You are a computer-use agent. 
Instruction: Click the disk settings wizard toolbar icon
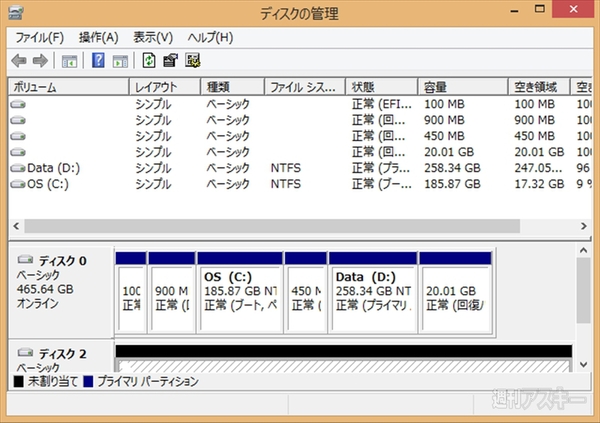pos(193,60)
